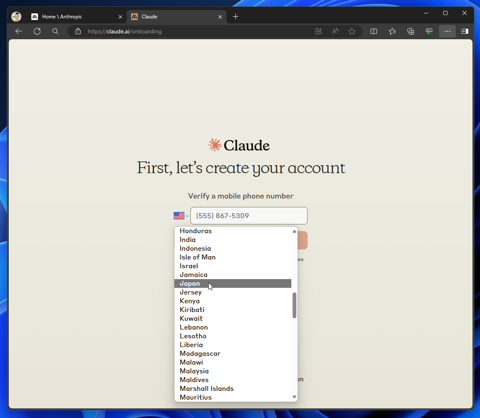Screen dimensions: 480x418
Task: Maximize the browser window
Action: pos(445,13)
